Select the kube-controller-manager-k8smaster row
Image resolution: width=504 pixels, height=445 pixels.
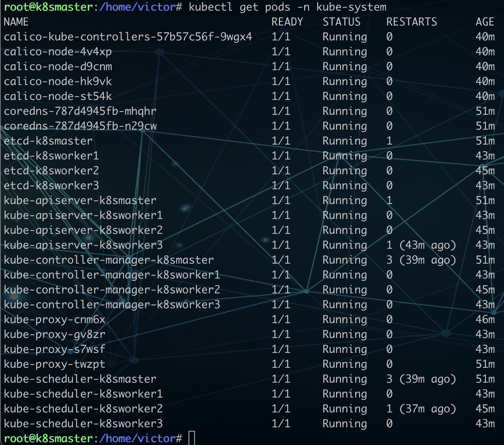tap(108, 260)
